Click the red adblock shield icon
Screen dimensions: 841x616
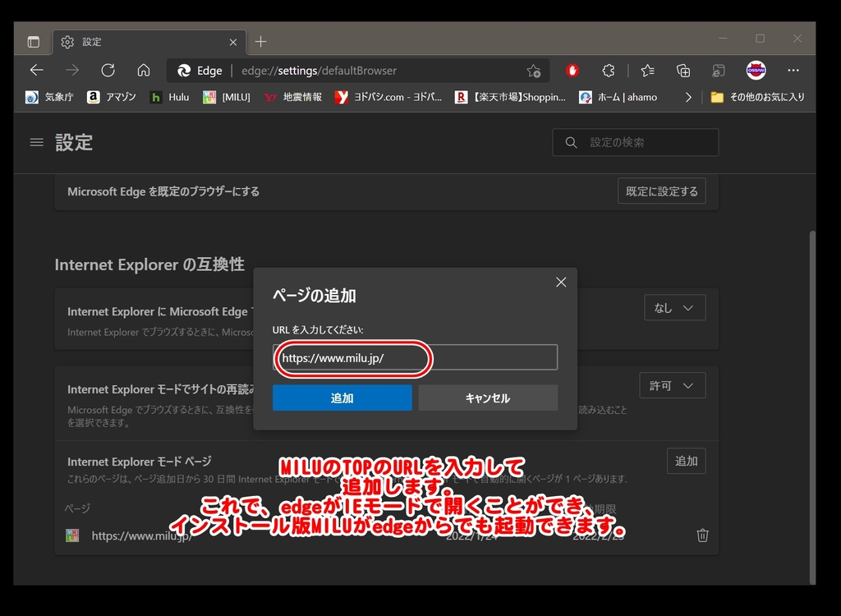tap(572, 70)
